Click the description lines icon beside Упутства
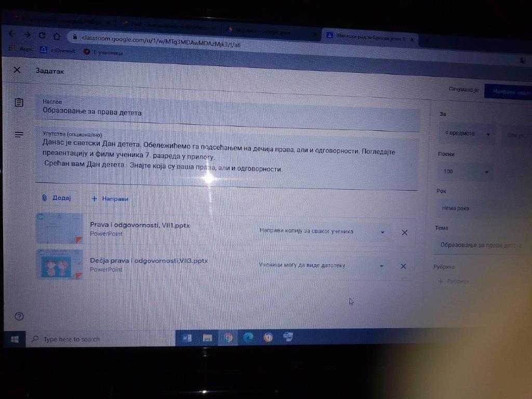532x399 pixels. coord(19,135)
